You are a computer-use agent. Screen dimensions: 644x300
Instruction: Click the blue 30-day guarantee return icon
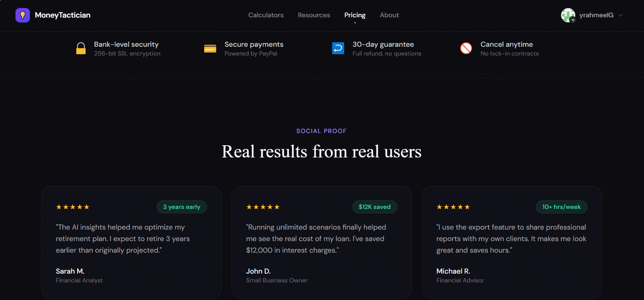pos(338,48)
